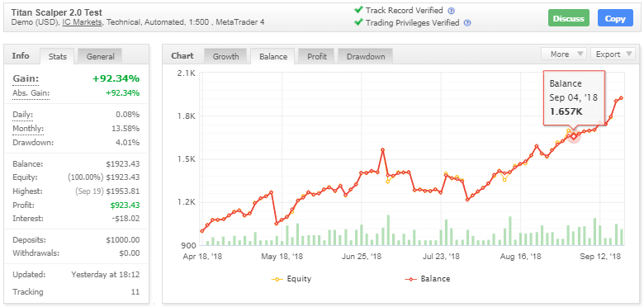
Task: Click the Track Record Verified green checkmark
Action: click(x=358, y=10)
